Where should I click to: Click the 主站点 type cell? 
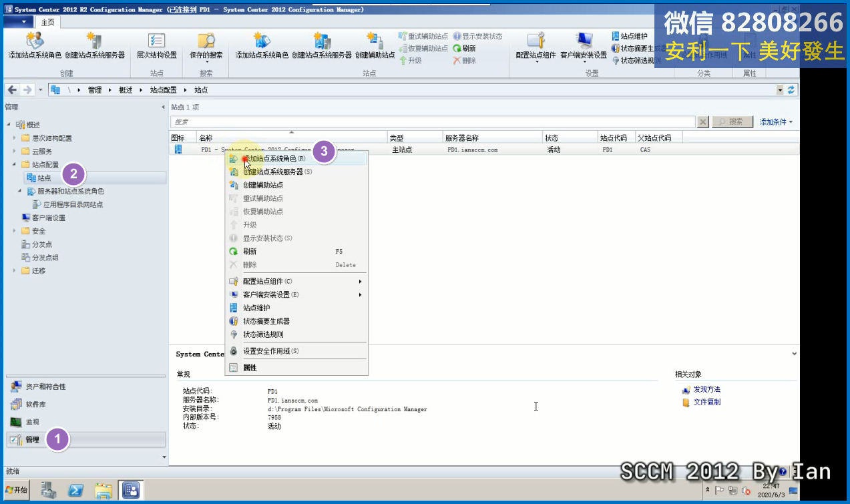pyautogui.click(x=402, y=150)
